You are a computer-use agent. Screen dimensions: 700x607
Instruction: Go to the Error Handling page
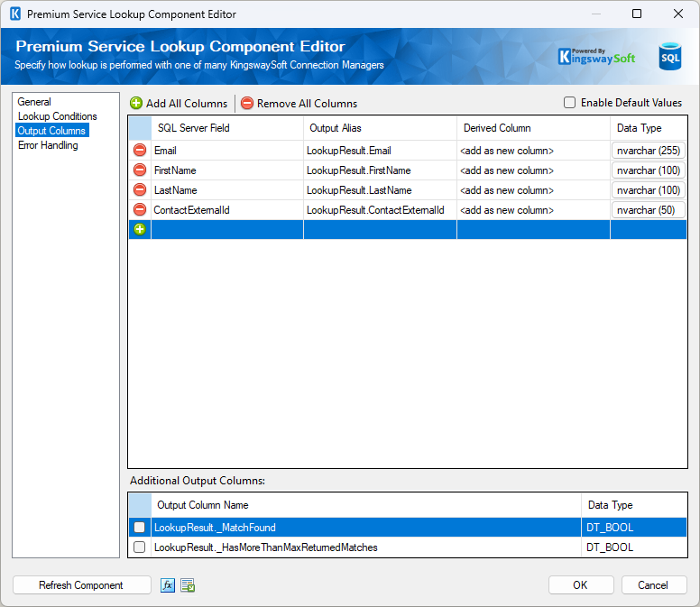(x=48, y=145)
